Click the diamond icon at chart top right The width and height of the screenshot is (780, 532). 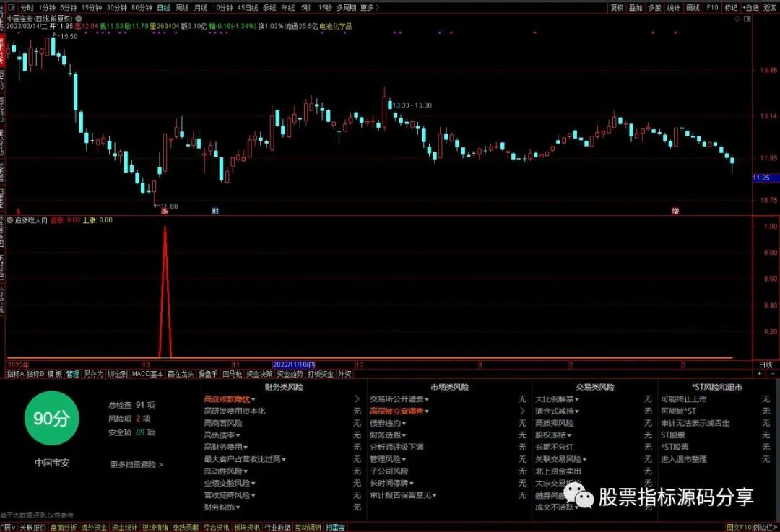[737, 19]
